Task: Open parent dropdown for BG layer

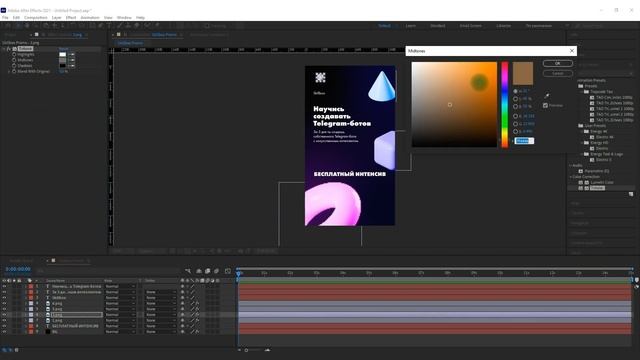Action: [x=160, y=332]
